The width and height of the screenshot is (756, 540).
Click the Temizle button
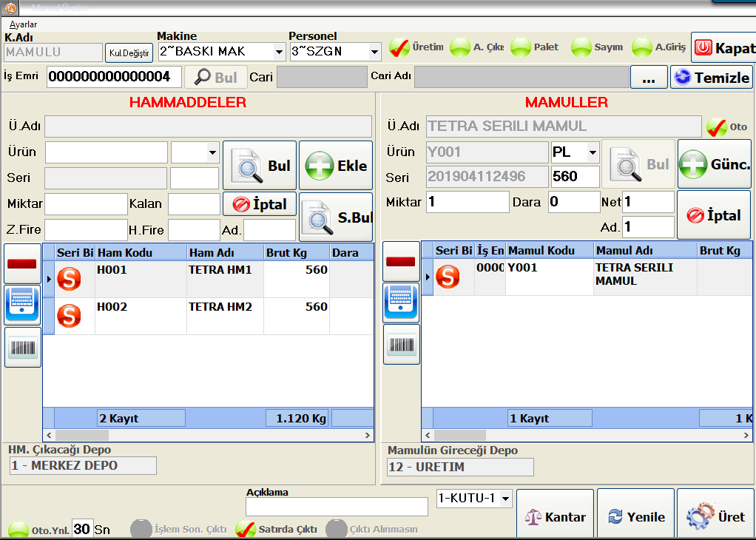pyautogui.click(x=711, y=77)
